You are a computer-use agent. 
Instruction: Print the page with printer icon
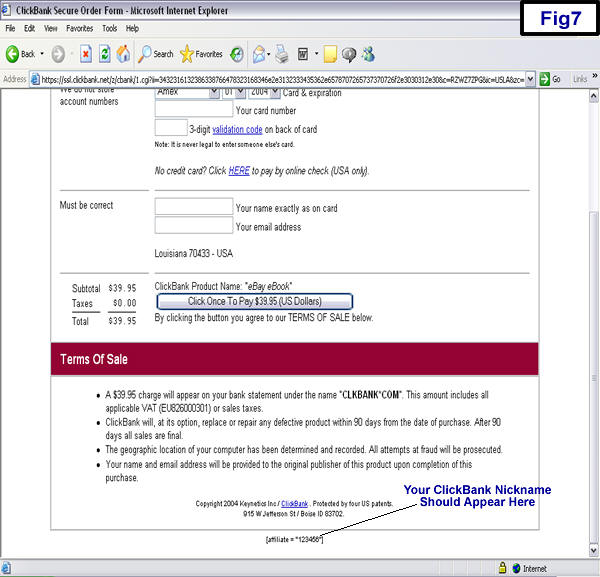[x=282, y=54]
